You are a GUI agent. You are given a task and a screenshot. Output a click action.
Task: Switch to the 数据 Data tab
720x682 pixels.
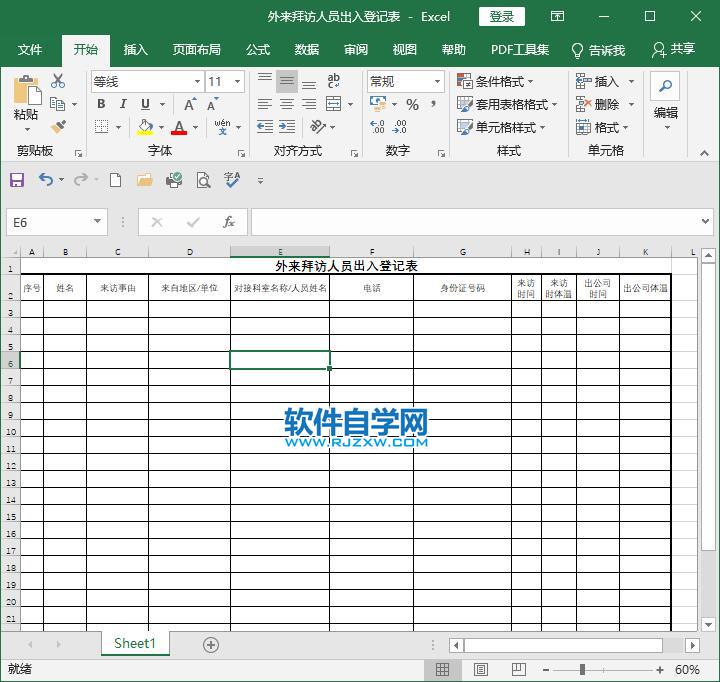coord(307,50)
